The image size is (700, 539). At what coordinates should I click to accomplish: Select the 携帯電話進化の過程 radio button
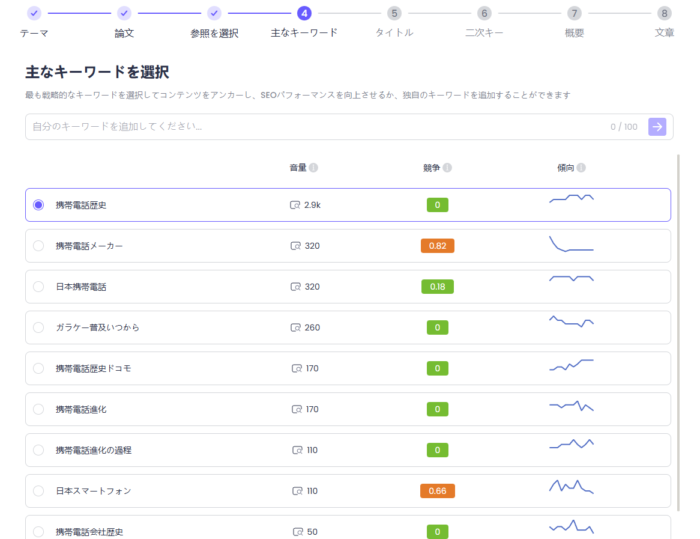[x=38, y=450]
